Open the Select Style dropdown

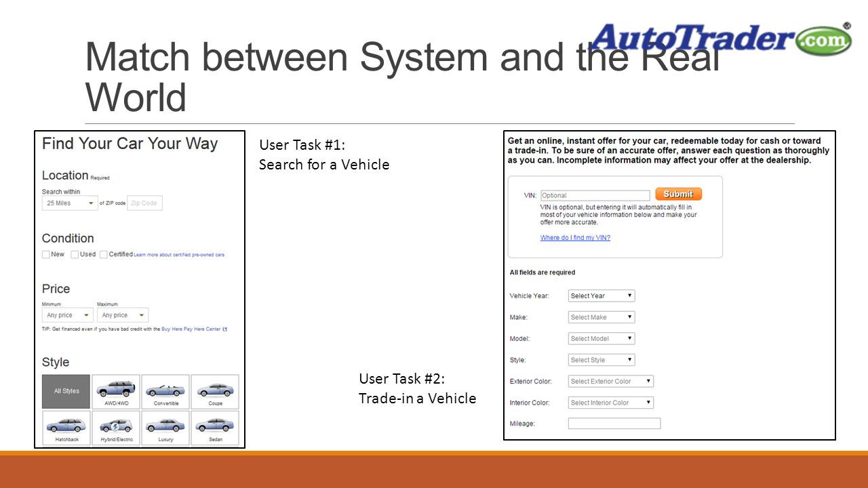pos(601,360)
